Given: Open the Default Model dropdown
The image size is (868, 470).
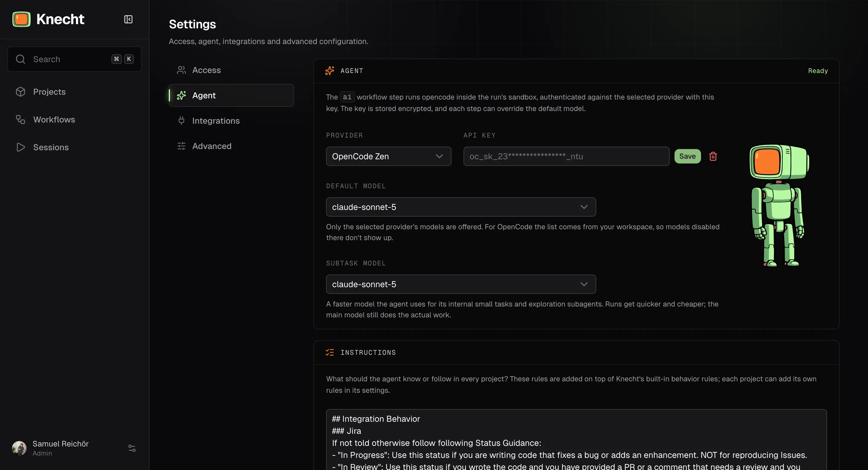Looking at the screenshot, I should point(461,207).
